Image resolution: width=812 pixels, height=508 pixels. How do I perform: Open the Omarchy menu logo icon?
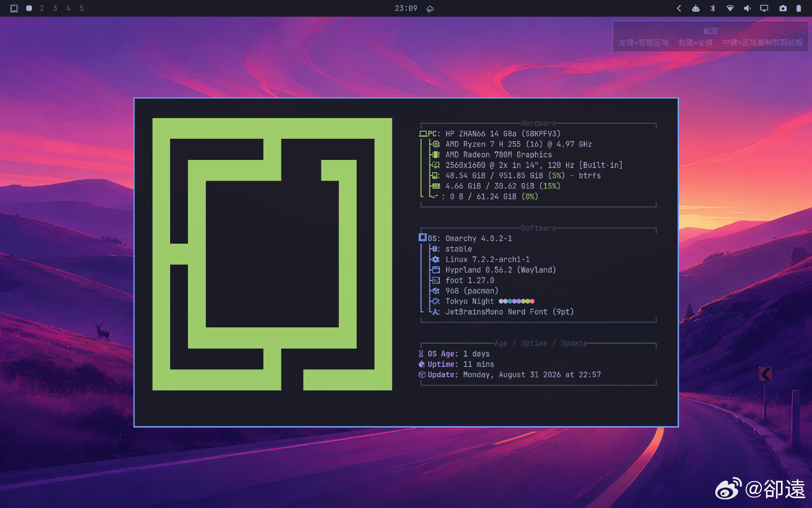14,8
